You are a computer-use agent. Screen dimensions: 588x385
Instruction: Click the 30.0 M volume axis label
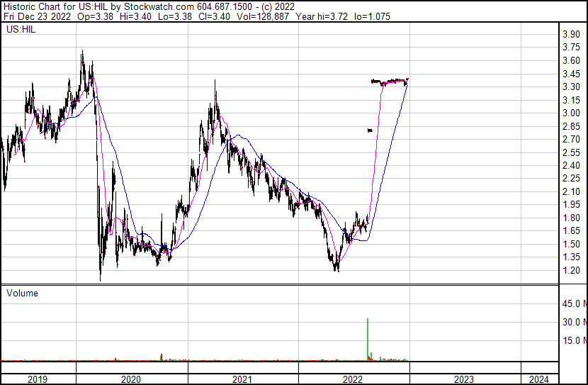(x=573, y=323)
